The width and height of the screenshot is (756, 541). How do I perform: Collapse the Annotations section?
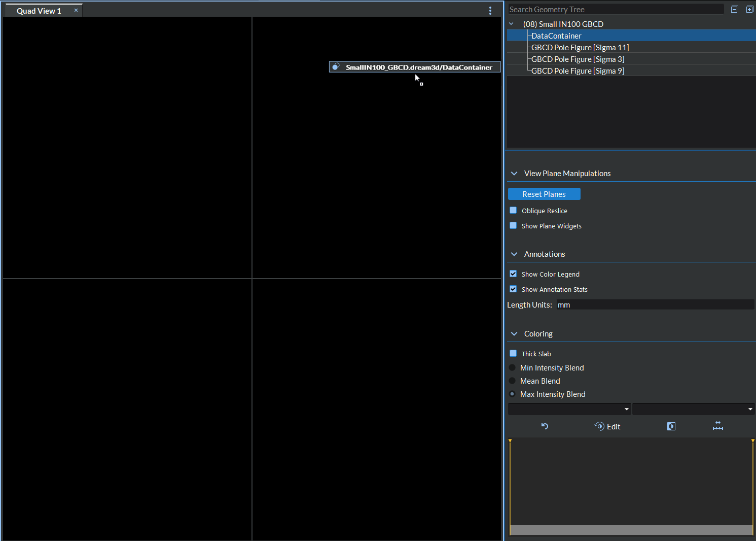click(x=514, y=254)
